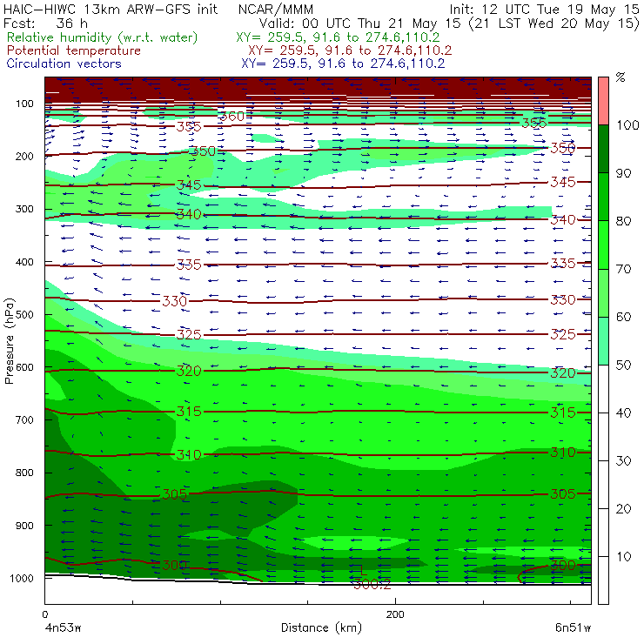This screenshot has height=644, width=644.
Task: Click the "360" potential temperature contour label
Action: (232, 117)
